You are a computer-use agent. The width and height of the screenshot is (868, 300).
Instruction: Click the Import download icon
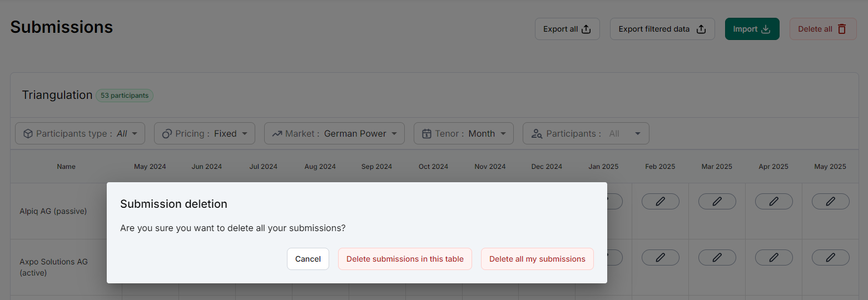click(766, 29)
